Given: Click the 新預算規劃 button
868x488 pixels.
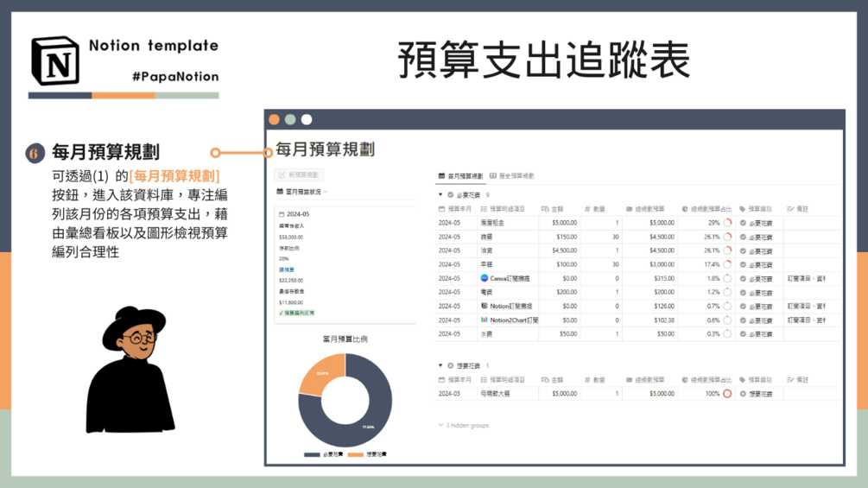Looking at the screenshot, I should point(299,174).
